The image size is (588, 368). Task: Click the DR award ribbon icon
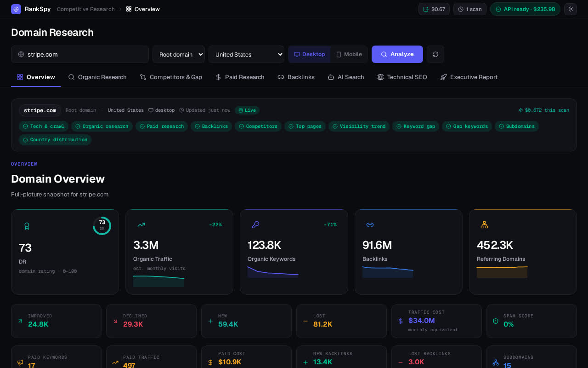click(27, 226)
